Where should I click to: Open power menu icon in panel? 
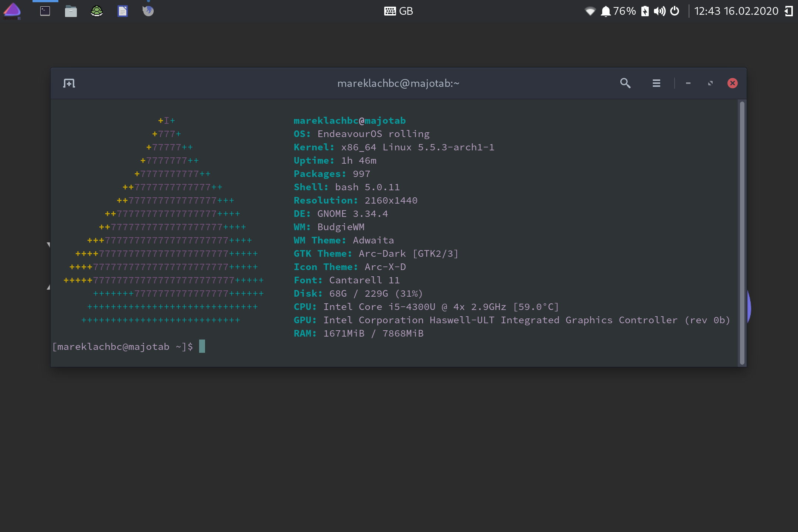(x=675, y=11)
